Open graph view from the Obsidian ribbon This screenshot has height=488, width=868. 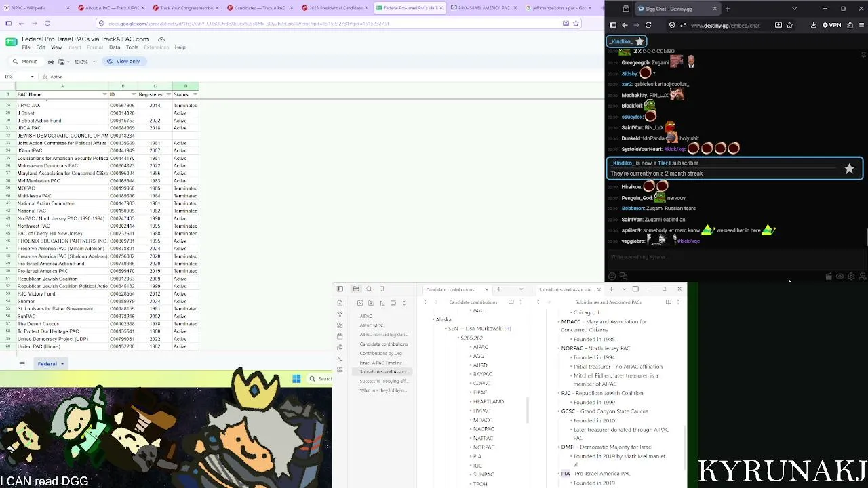340,314
